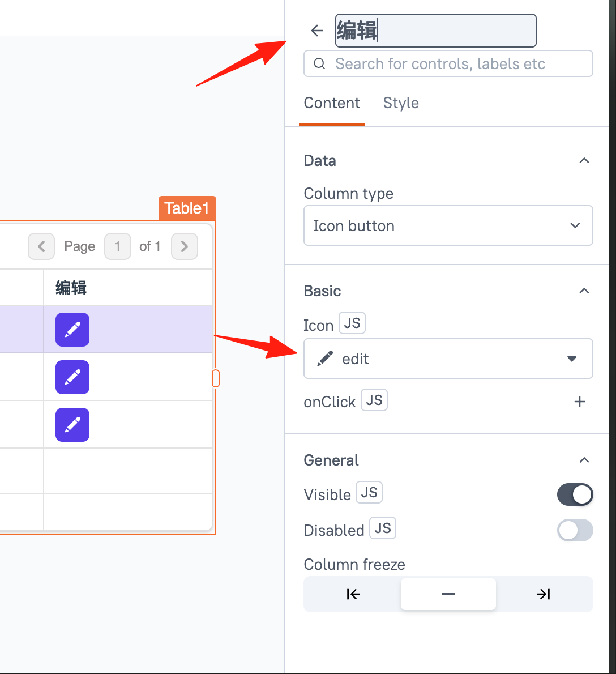Go to previous table page
The image size is (616, 674).
[x=41, y=246]
